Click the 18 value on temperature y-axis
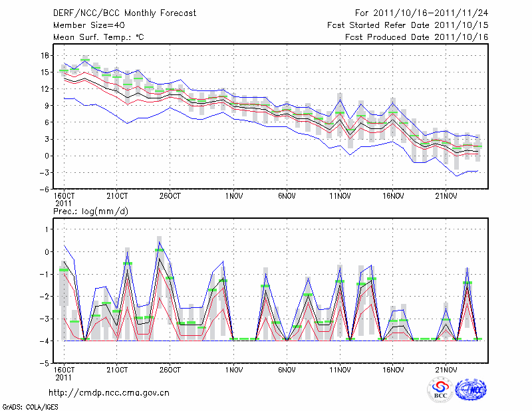The height and width of the screenshot is (411, 532). coord(45,55)
